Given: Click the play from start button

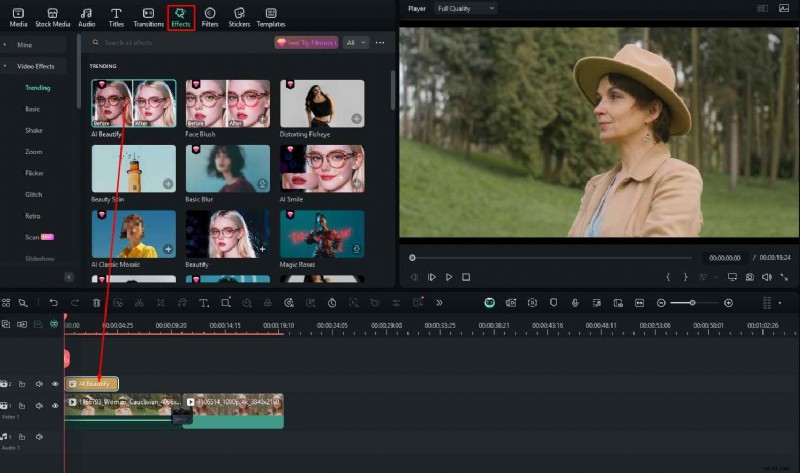Looking at the screenshot, I should coord(432,277).
